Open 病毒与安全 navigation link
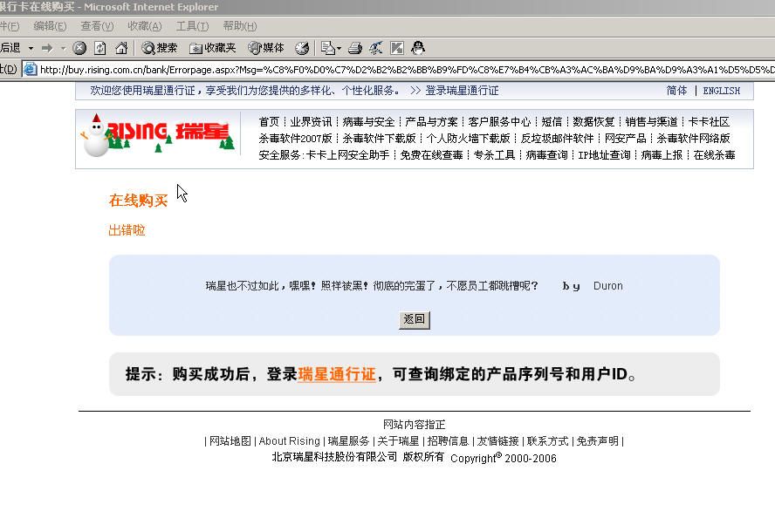This screenshot has width=775, height=532. coord(368,122)
